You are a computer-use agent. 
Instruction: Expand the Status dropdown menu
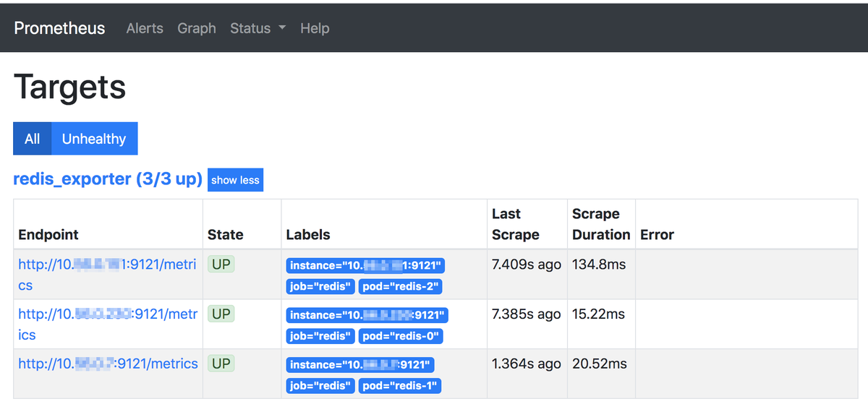click(x=258, y=28)
